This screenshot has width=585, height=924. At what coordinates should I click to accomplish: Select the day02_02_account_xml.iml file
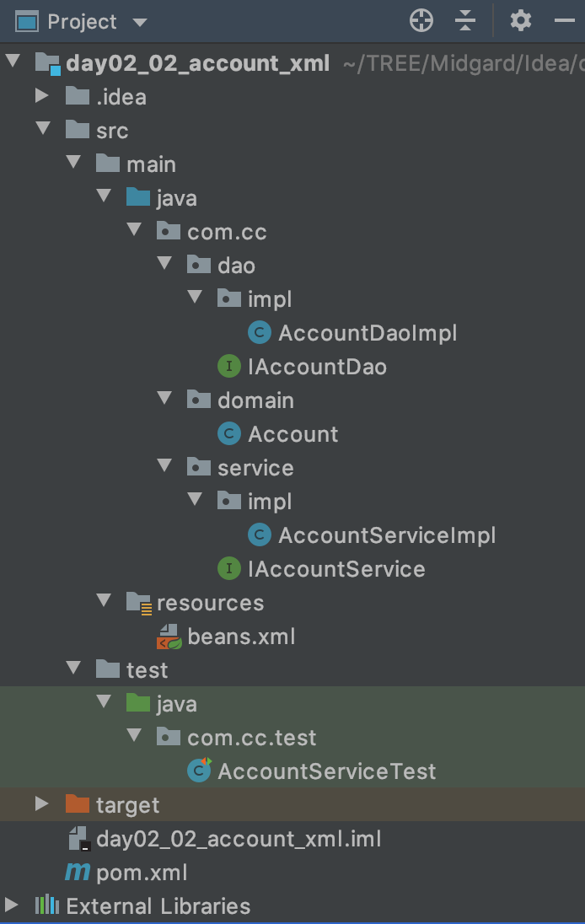pyautogui.click(x=239, y=839)
